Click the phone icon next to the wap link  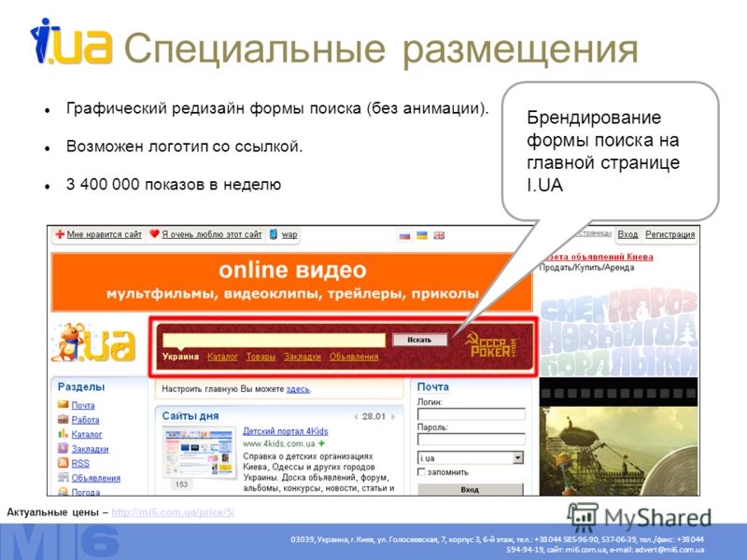274,234
